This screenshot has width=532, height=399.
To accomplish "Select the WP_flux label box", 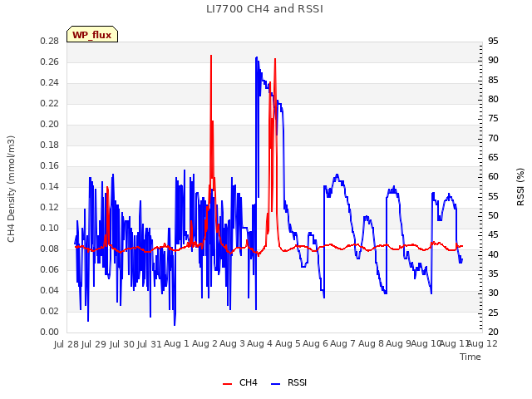I will (x=92, y=34).
